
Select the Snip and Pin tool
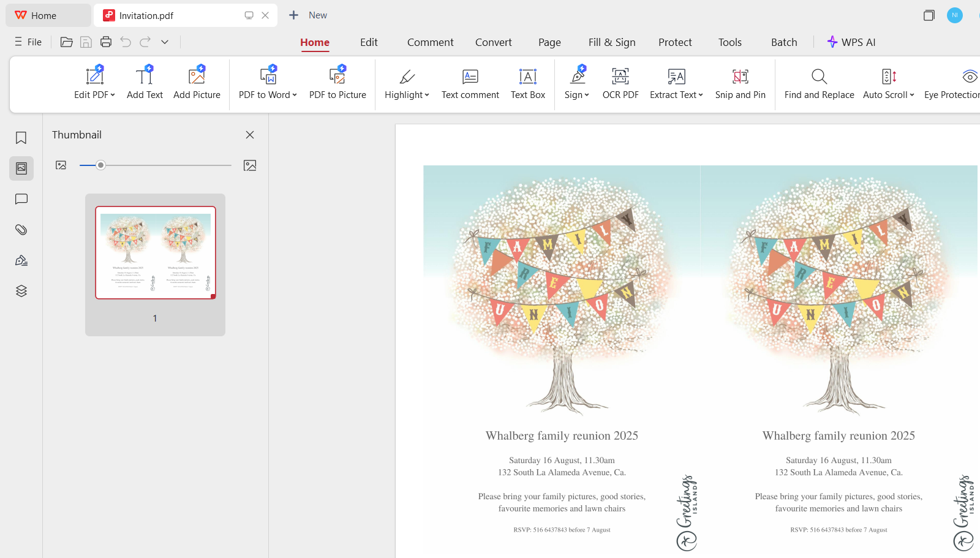coord(741,83)
